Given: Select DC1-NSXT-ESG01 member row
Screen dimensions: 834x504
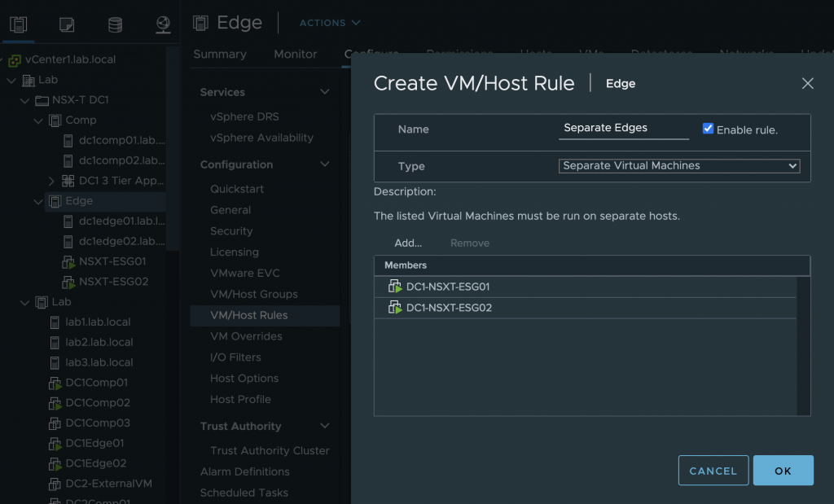Looking at the screenshot, I should click(585, 287).
